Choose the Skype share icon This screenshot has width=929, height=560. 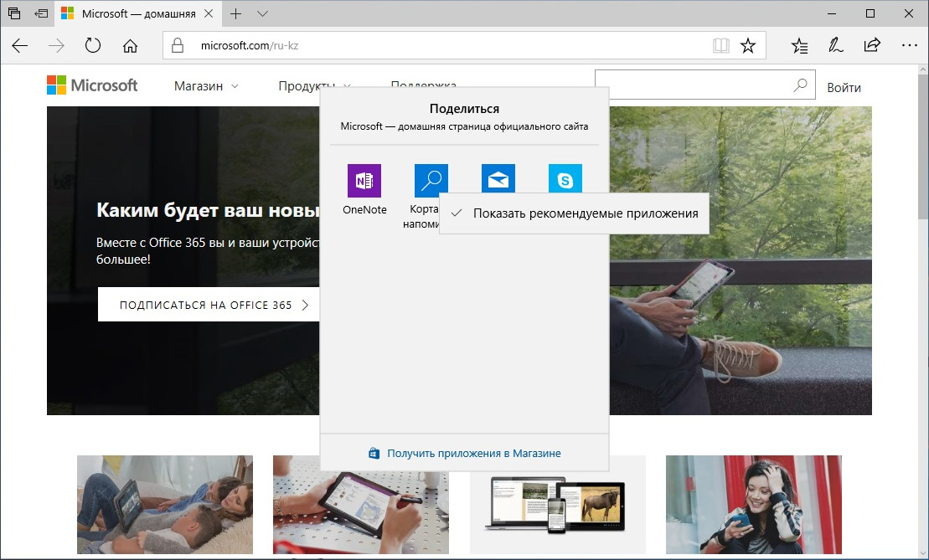tap(565, 179)
